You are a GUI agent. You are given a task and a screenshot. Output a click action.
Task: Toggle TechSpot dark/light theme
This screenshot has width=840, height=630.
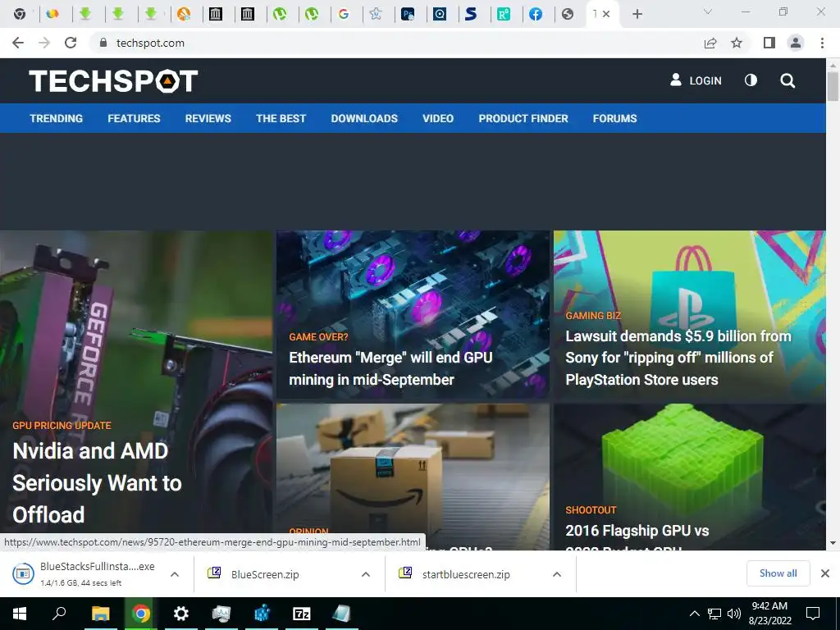point(751,80)
